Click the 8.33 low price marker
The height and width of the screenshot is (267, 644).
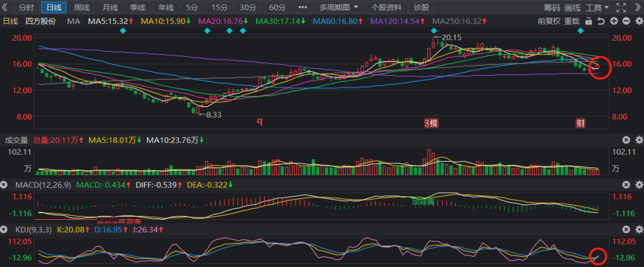(212, 114)
